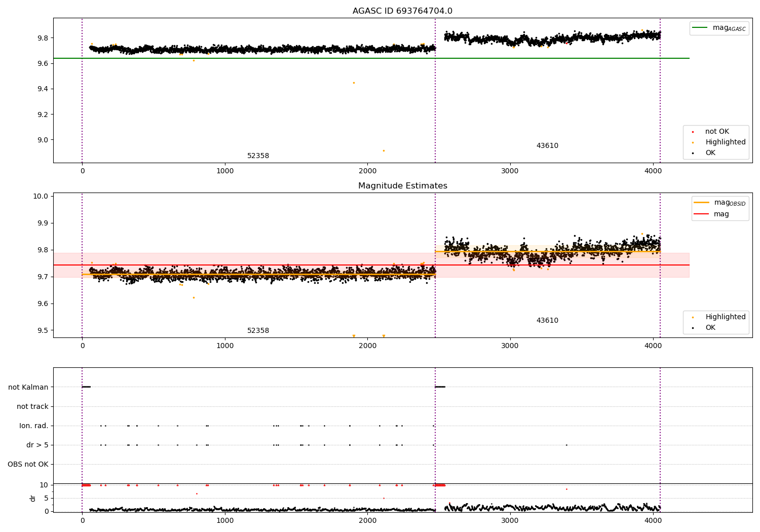760x532 pixels.
Task: Click the 'not Kalman' axis label
Action: [x=28, y=387]
